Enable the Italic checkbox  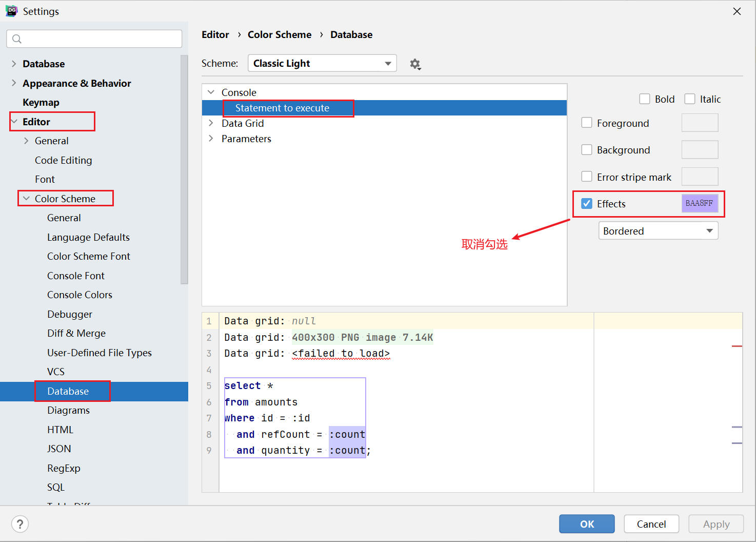(x=690, y=99)
